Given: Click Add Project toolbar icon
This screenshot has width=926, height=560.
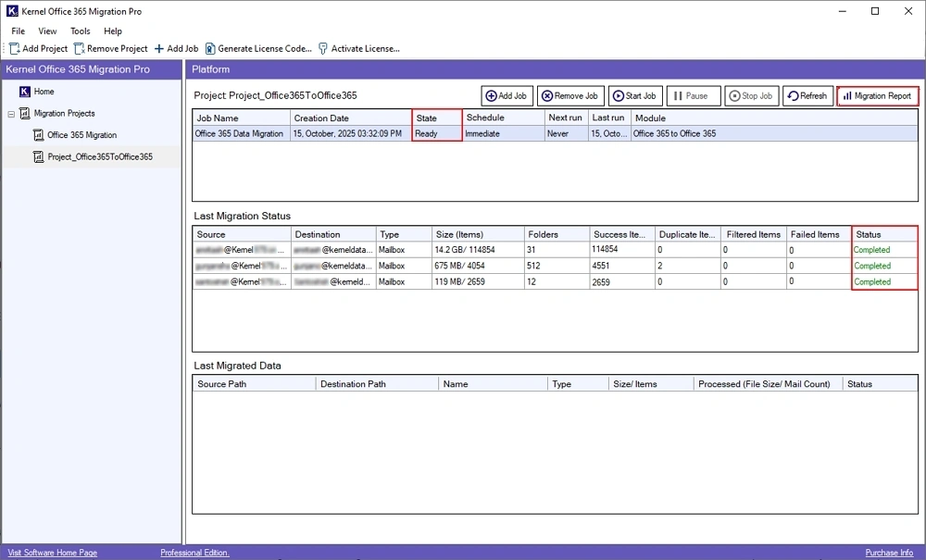Looking at the screenshot, I should [x=15, y=49].
